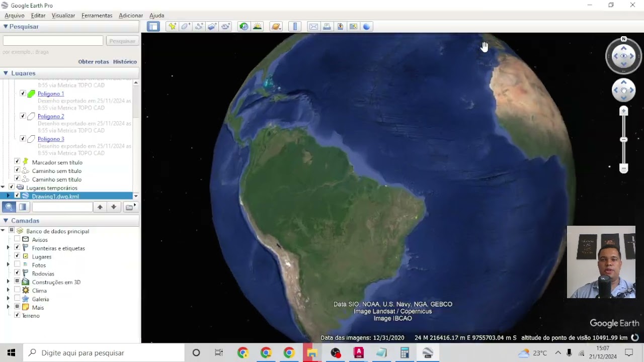Open the Calculator taskbar icon
Screen dimensions: 644x362
pyautogui.click(x=405, y=352)
